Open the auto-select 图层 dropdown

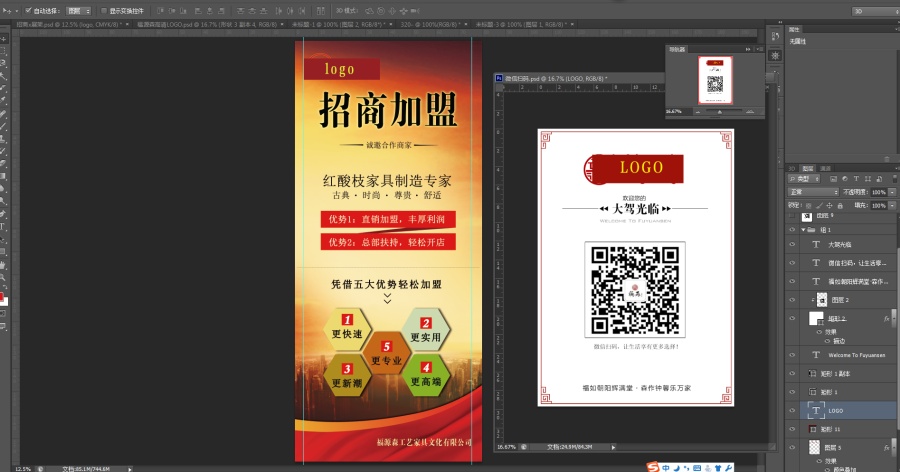click(x=79, y=10)
